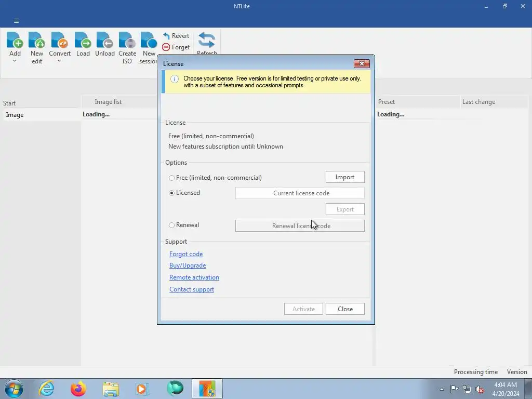Viewport: 532px width, 399px height.
Task: Close the License dialog with red X
Action: point(362,64)
